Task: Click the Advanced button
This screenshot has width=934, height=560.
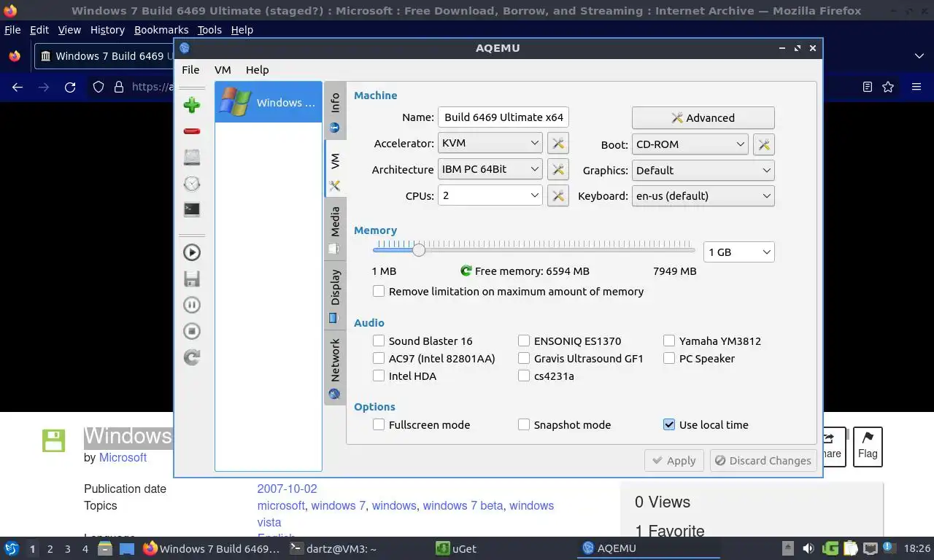Action: click(x=703, y=118)
